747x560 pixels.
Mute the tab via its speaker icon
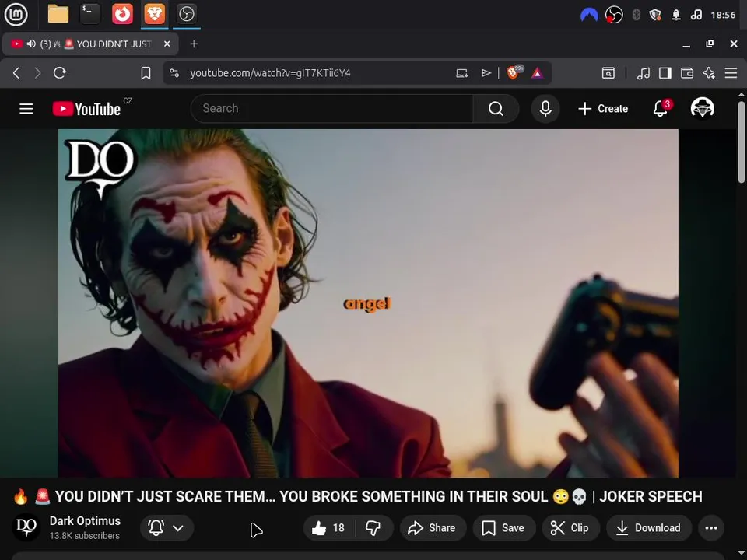31,44
